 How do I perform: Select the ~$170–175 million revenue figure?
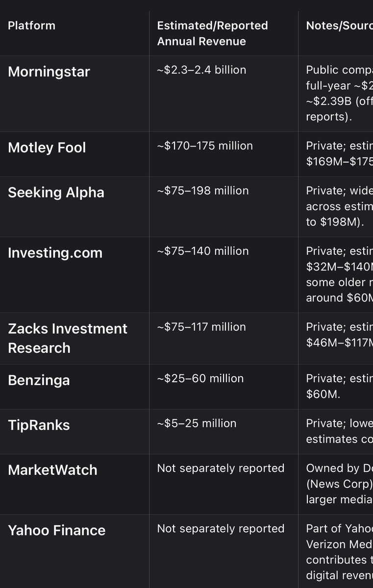205,146
